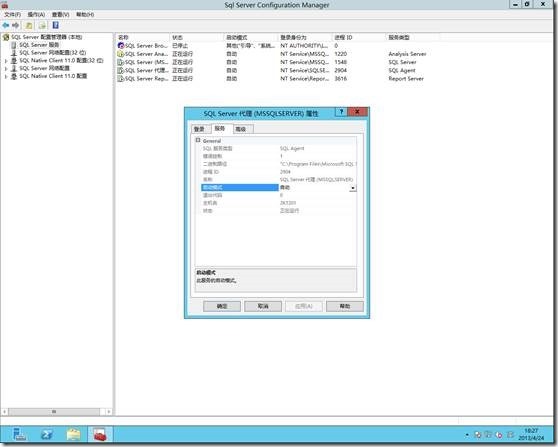Screen dimensions: 558x447
Task: Click the red toolbox taskbar icon
Action: [100, 434]
